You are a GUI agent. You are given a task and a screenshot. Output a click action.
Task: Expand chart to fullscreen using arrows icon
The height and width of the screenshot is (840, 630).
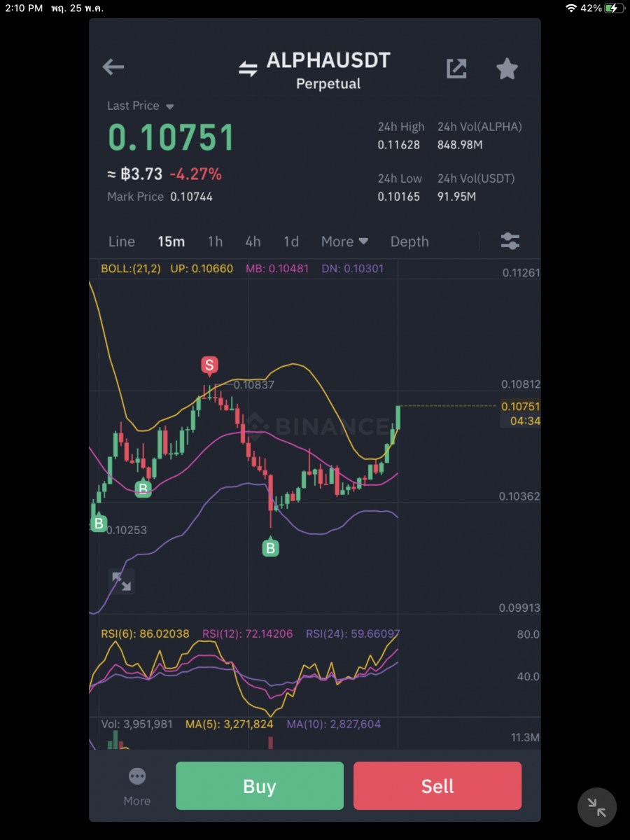(121, 582)
